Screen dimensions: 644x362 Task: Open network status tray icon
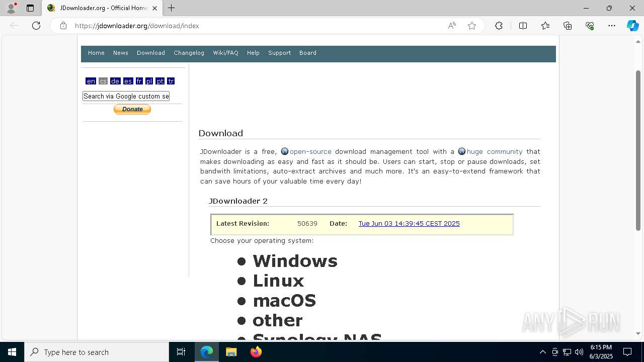(567, 352)
